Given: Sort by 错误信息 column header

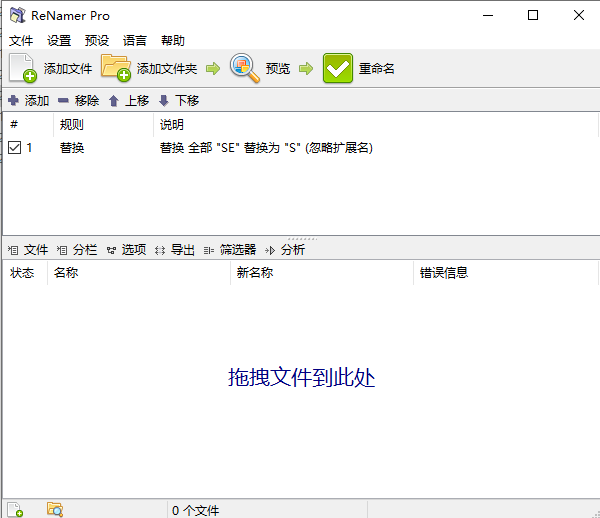Looking at the screenshot, I should coord(506,273).
